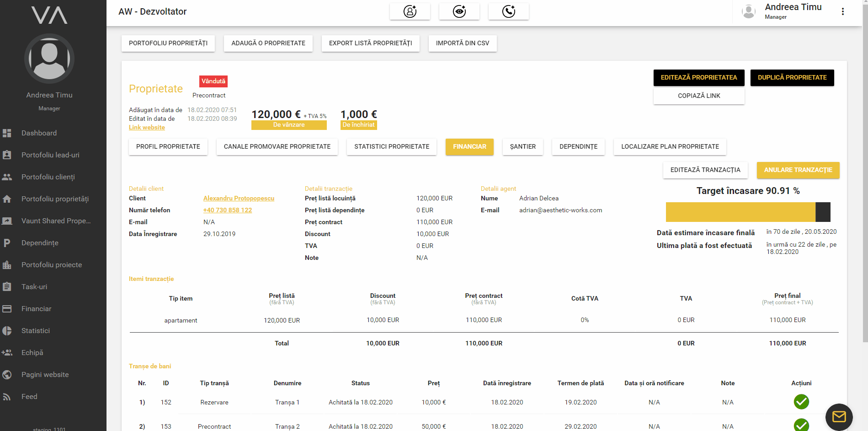Click the Anulare Tranzacție button
868x431 pixels.
coord(798,170)
